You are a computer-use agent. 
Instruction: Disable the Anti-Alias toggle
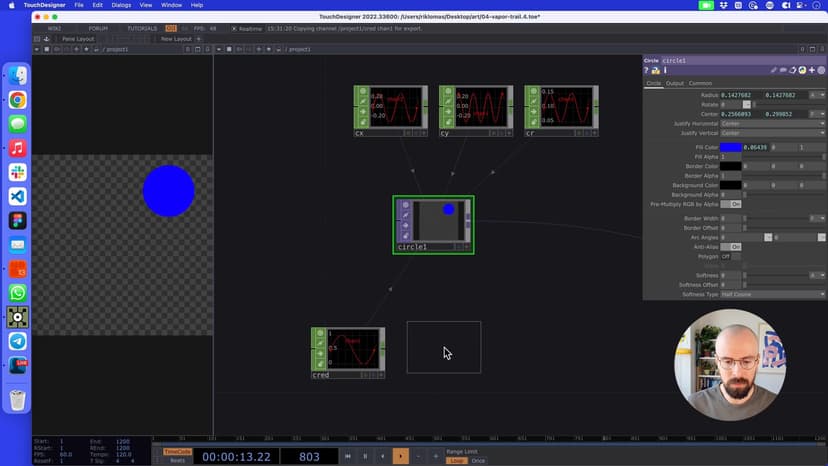tap(731, 246)
